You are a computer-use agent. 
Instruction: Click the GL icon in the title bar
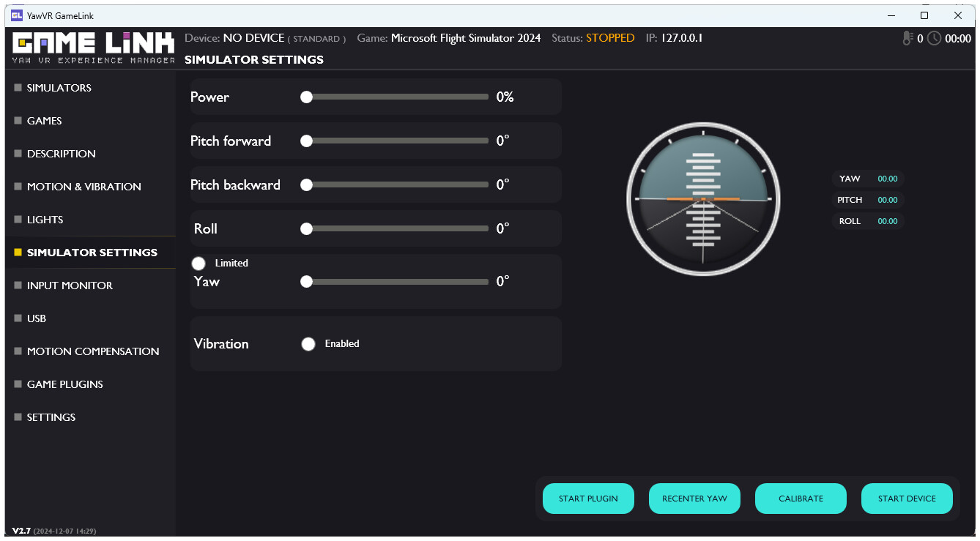17,15
